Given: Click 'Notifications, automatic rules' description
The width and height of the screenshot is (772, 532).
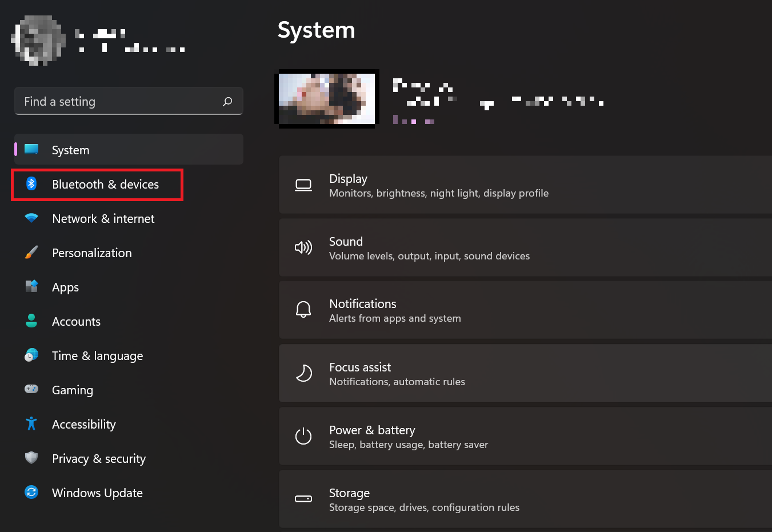Looking at the screenshot, I should (397, 382).
